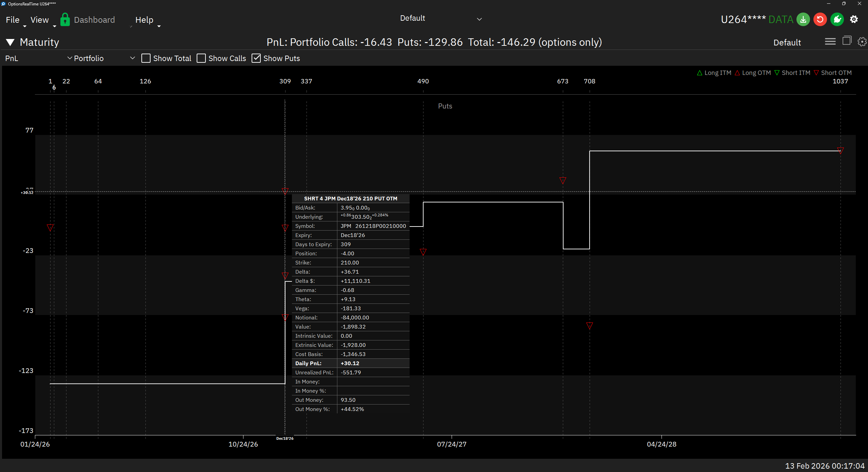Uncheck the Show Puts checkbox
The height and width of the screenshot is (472, 868).
[x=256, y=58]
